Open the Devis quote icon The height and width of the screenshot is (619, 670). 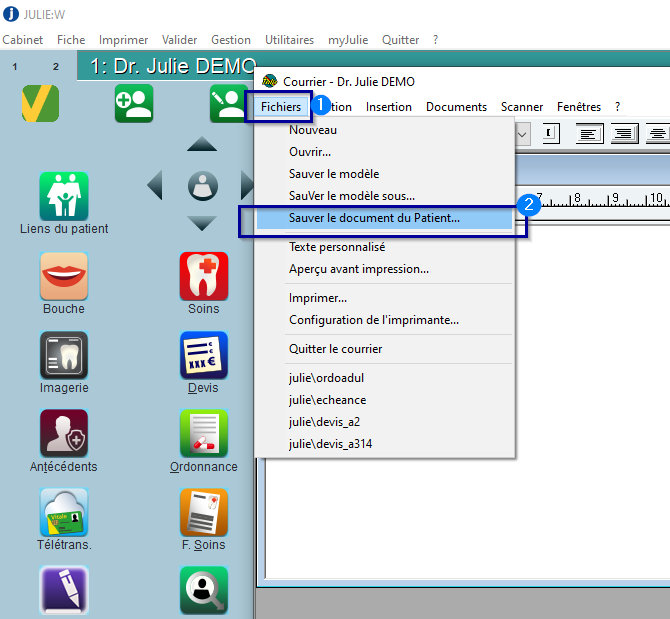204,355
